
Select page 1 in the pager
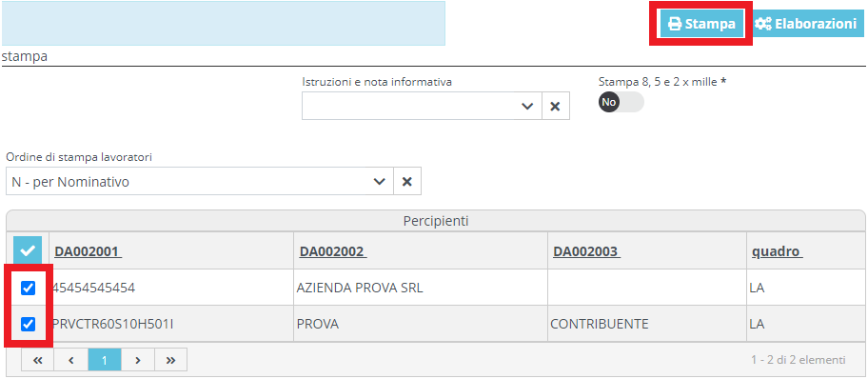coord(104,360)
